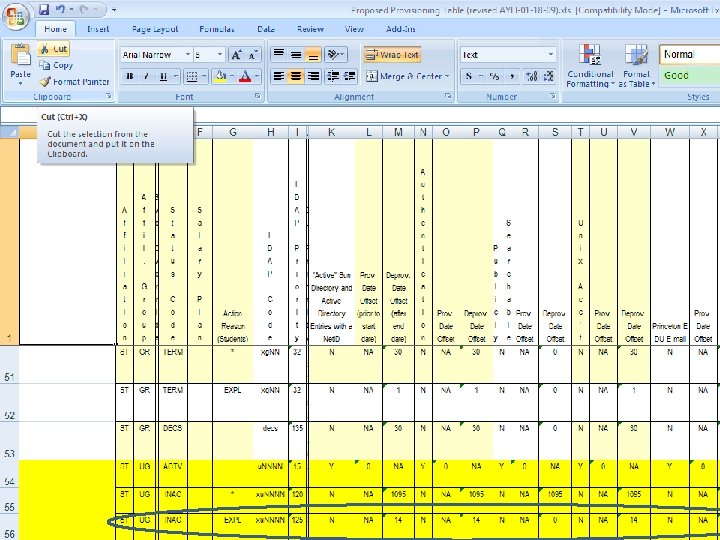
Task: Toggle Bold formatting
Action: pyautogui.click(x=129, y=76)
